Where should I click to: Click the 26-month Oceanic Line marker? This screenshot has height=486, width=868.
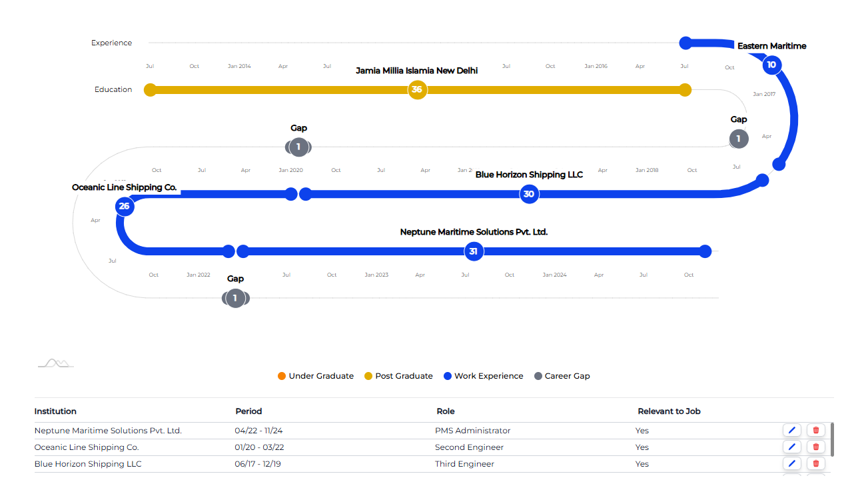[x=125, y=207]
